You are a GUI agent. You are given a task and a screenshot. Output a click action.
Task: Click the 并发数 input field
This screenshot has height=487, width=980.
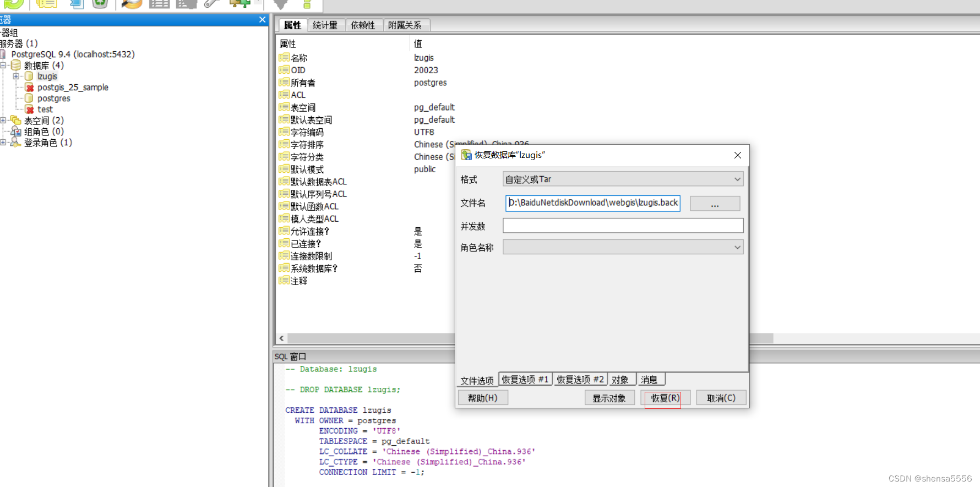[623, 226]
